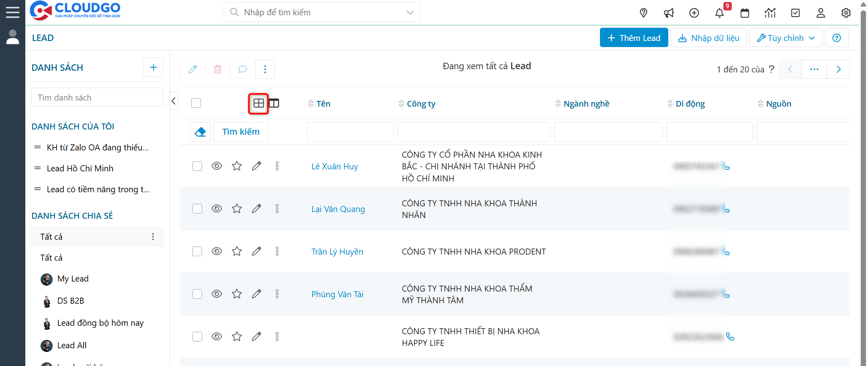Click the Thêm Lead button
Screen dimensions: 868x366
point(634,38)
